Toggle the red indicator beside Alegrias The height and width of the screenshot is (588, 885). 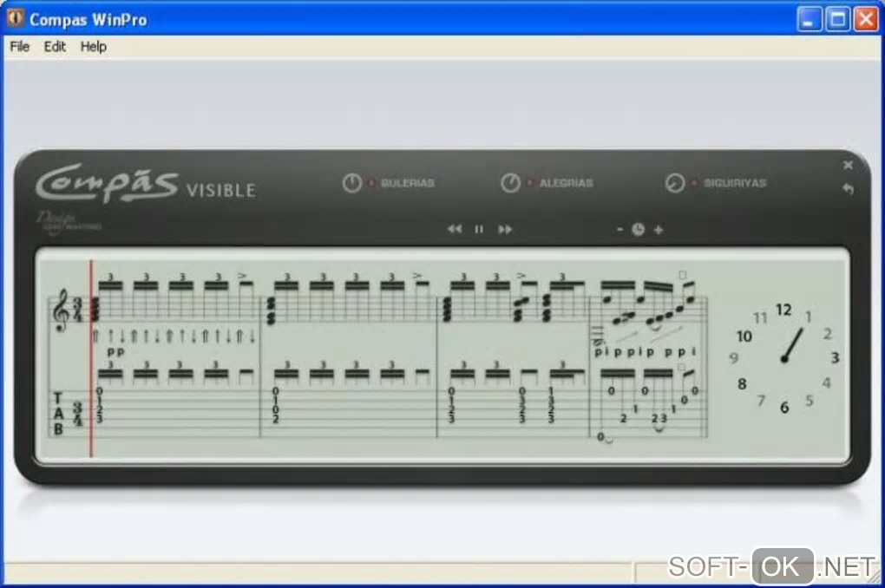529,183
